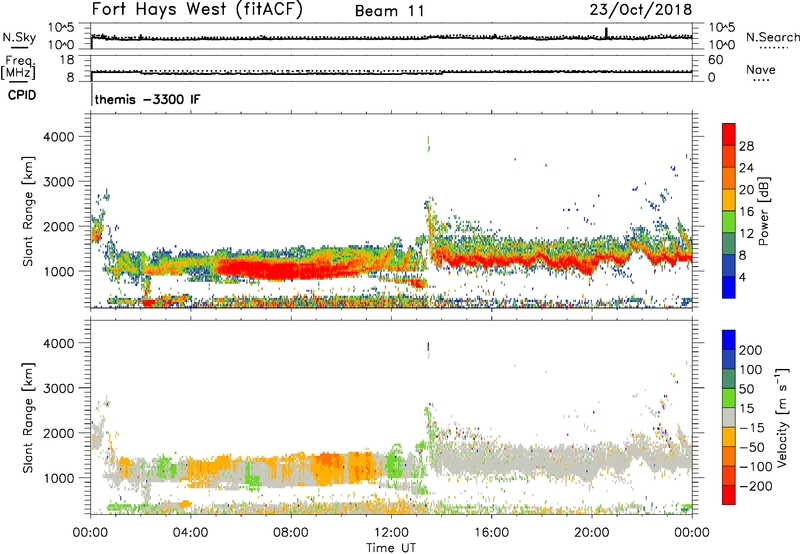Image resolution: width=800 pixels, height=554 pixels.
Task: Click the 'Fort Hays West (fitACF)' title
Action: pos(197,10)
